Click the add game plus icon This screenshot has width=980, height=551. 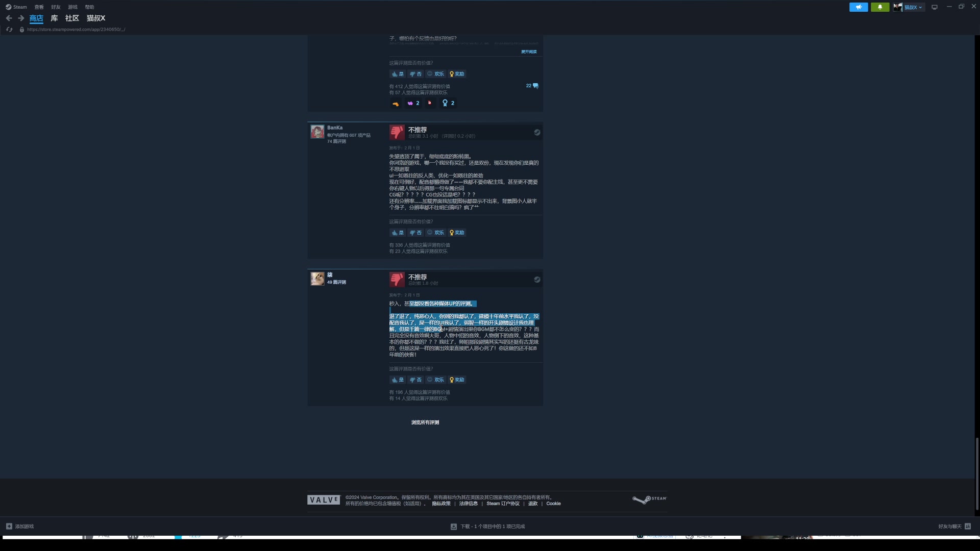tap(9, 527)
